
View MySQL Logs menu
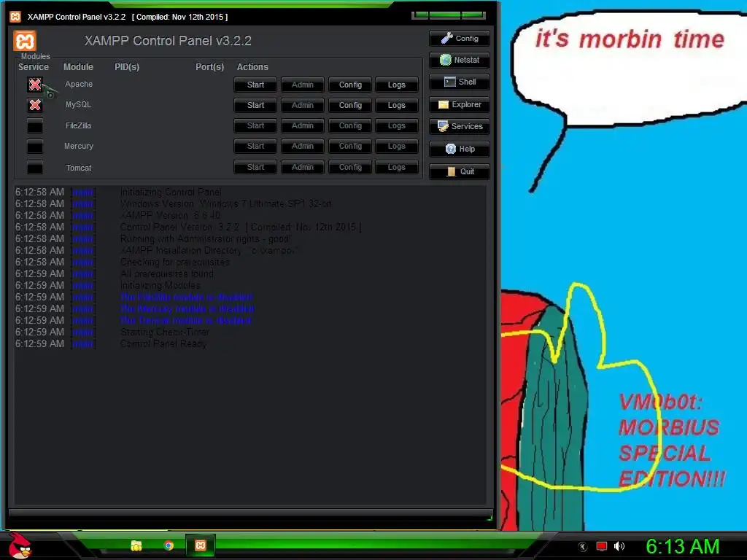coord(396,105)
